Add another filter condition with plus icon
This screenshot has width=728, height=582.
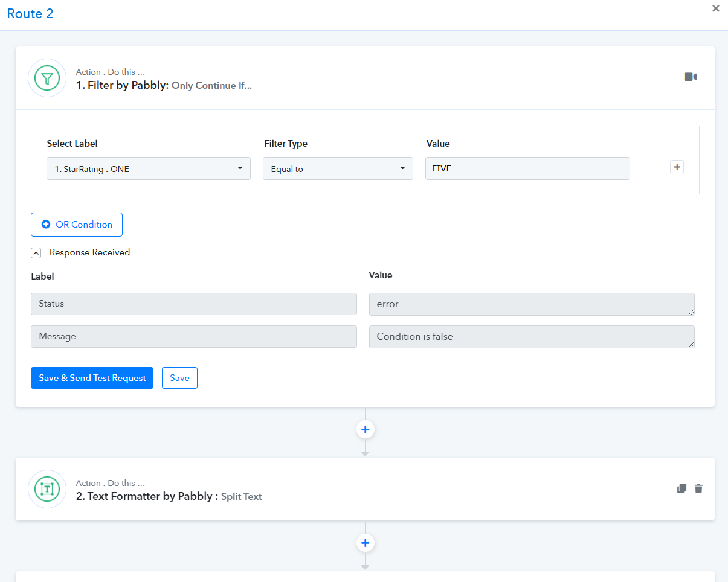[677, 168]
